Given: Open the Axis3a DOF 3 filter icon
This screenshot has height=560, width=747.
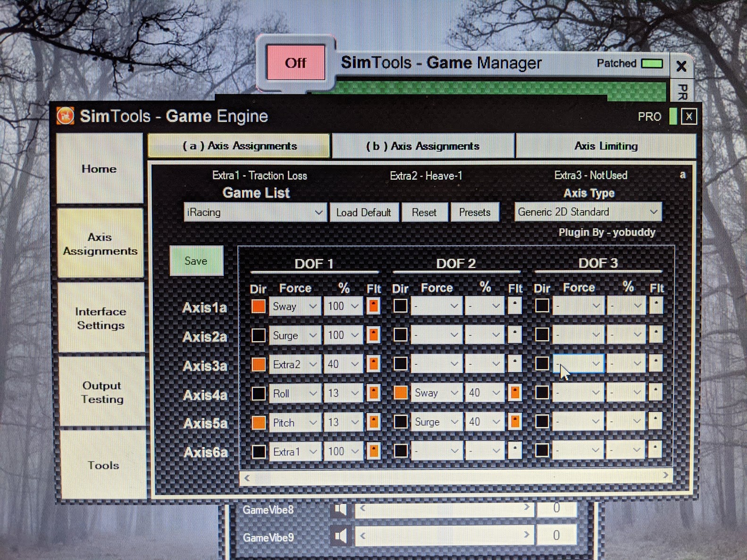Looking at the screenshot, I should coord(656,363).
